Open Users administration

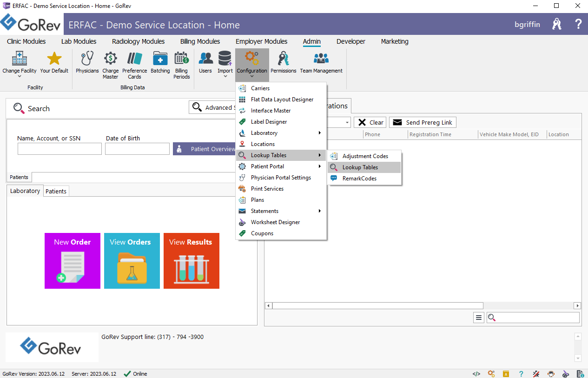pyautogui.click(x=205, y=63)
